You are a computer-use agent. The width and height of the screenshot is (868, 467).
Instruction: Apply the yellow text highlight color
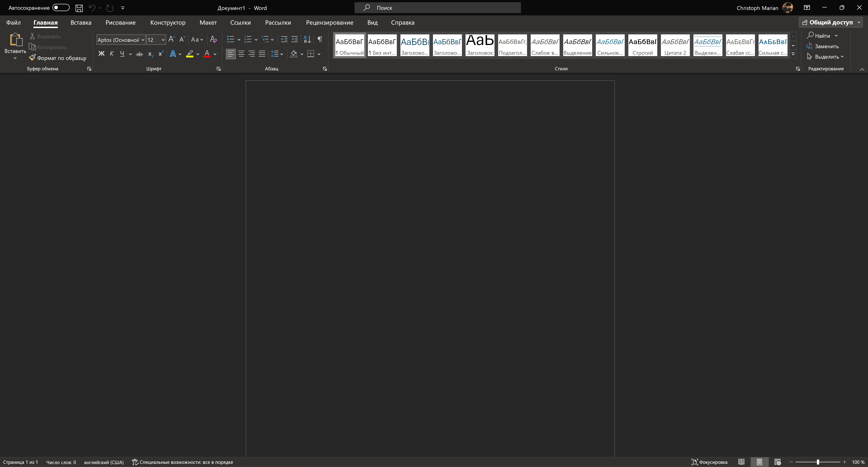(190, 54)
